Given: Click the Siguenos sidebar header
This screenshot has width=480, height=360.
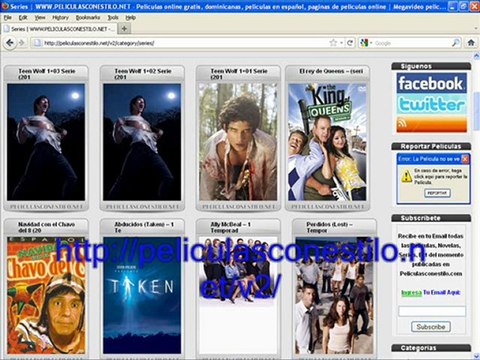Looking at the screenshot, I should tap(431, 66).
